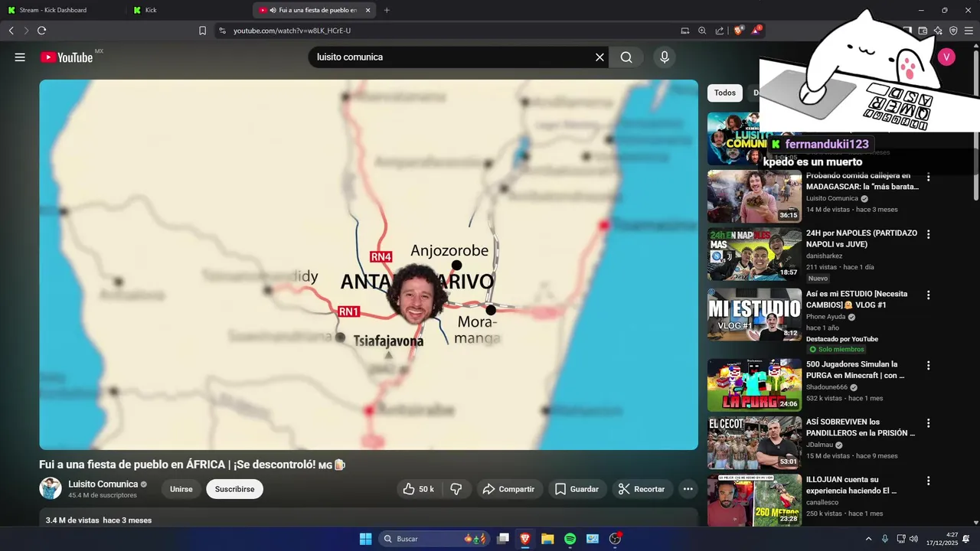The height and width of the screenshot is (551, 980).
Task: Clear the search box text
Action: (x=599, y=57)
